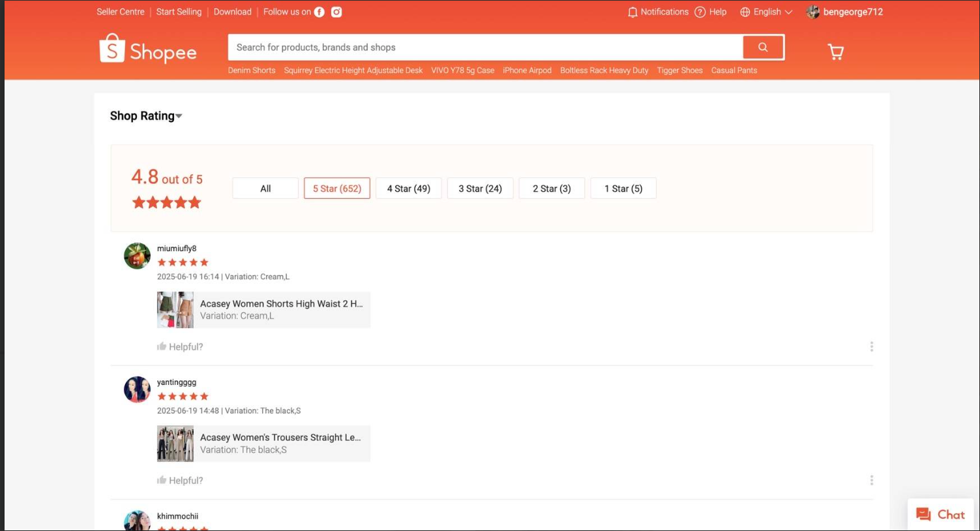Viewport: 980px width, 531px height.
Task: Mark yantingggg's review as helpful
Action: [x=162, y=480]
